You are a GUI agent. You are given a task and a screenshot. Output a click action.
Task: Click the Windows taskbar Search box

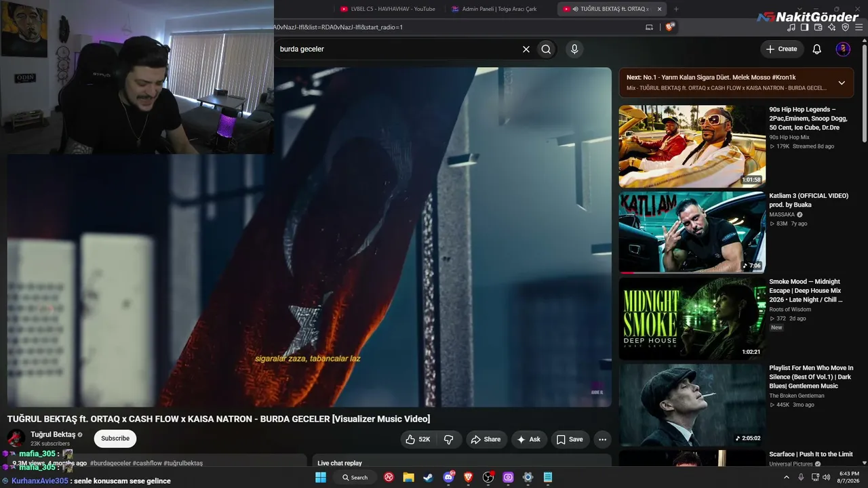click(x=355, y=477)
